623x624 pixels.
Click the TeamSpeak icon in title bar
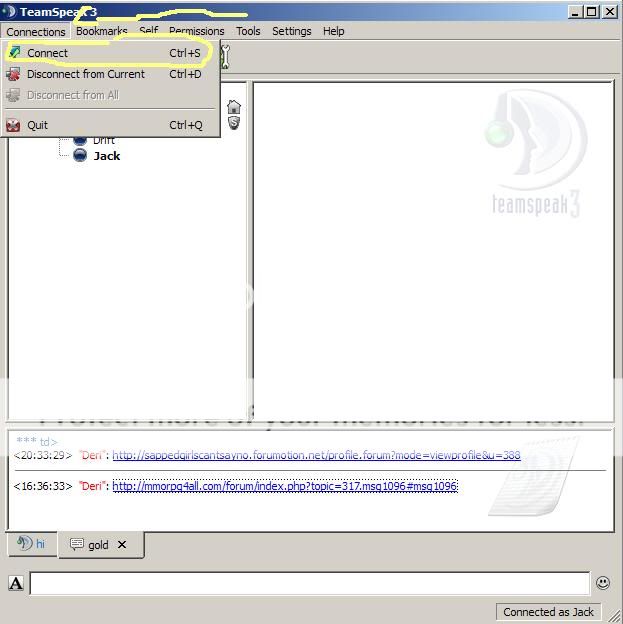click(9, 12)
